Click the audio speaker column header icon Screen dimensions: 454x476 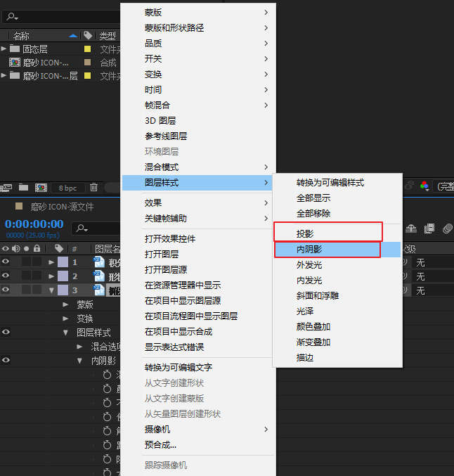(x=15, y=249)
